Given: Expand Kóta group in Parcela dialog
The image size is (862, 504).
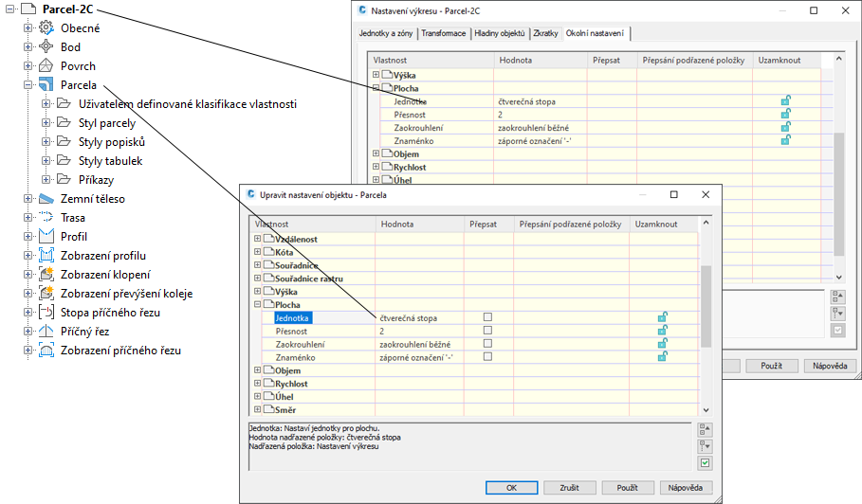Looking at the screenshot, I should coord(257,252).
